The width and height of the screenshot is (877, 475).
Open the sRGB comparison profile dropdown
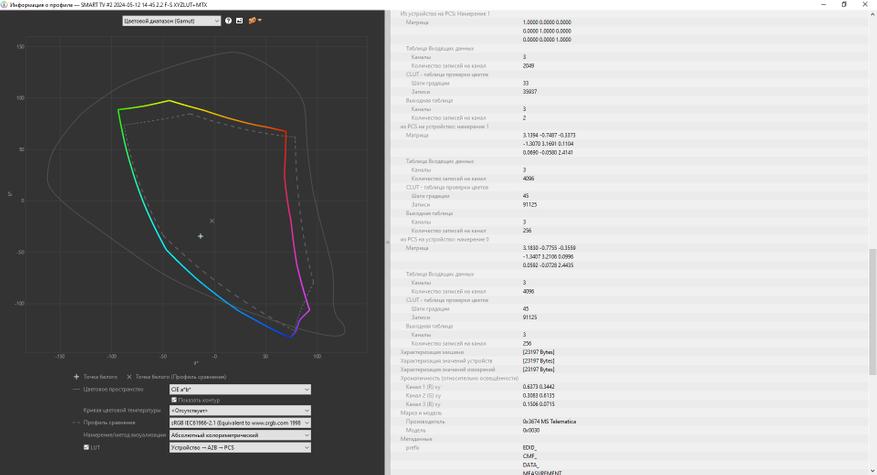point(240,423)
